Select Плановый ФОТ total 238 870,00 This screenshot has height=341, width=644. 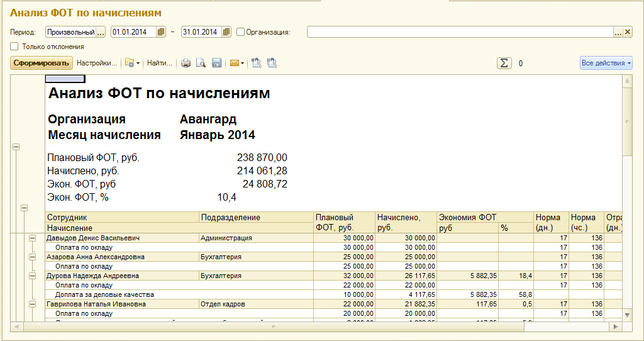click(262, 158)
